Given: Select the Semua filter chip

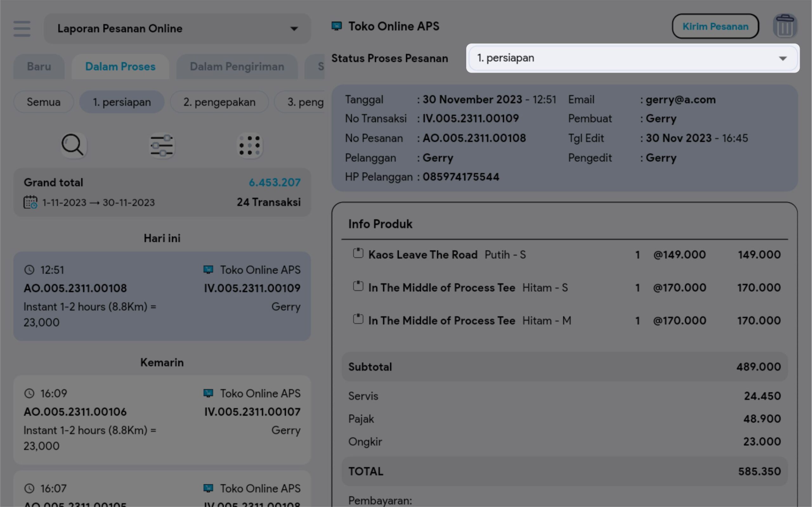Looking at the screenshot, I should [44, 102].
